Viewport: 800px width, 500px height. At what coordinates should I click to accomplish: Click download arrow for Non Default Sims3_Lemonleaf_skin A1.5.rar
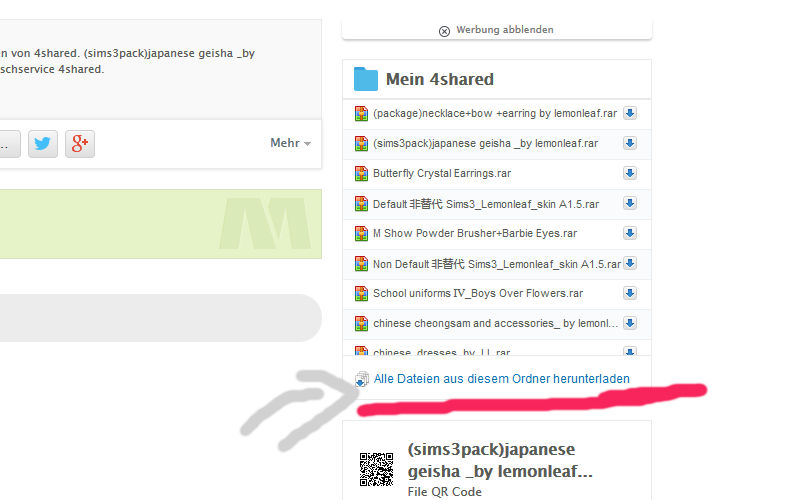pos(630,263)
